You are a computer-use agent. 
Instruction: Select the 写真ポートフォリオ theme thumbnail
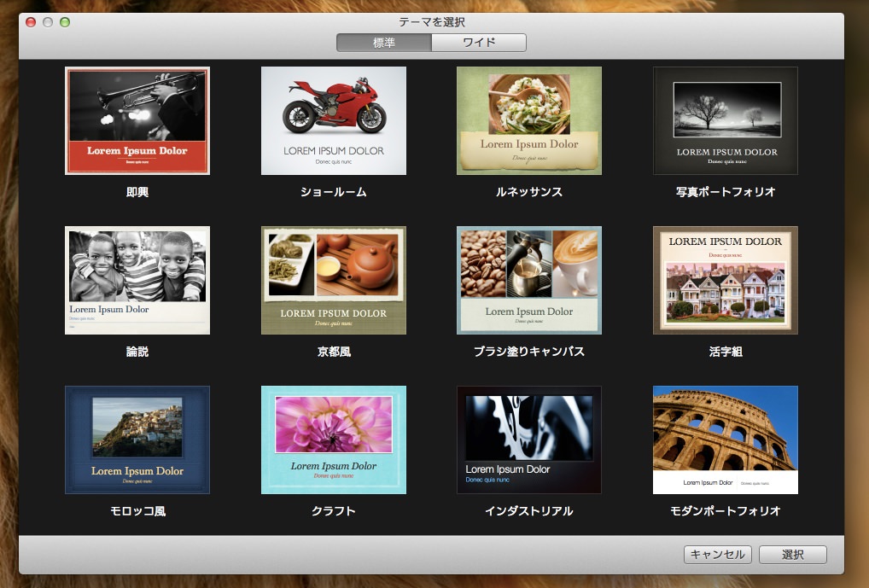point(725,121)
